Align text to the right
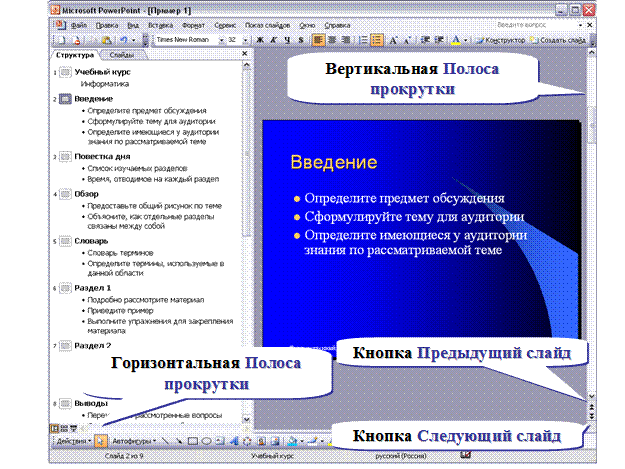 click(346, 40)
